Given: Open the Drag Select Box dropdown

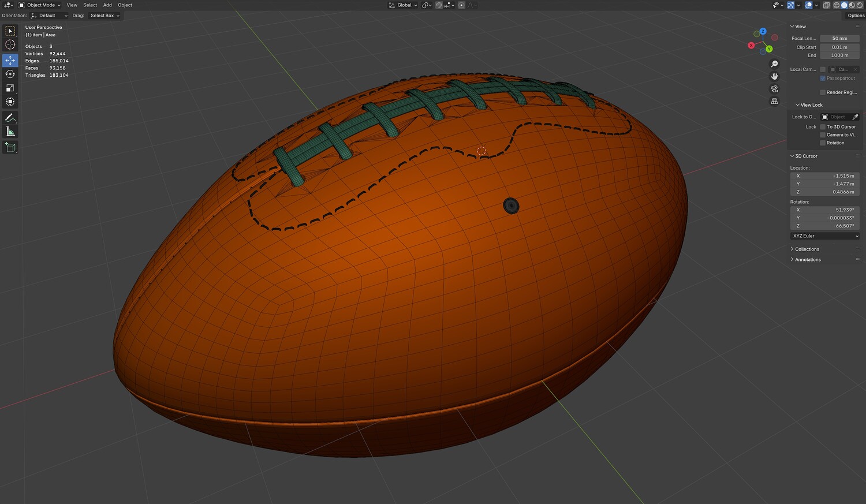Looking at the screenshot, I should (x=104, y=16).
